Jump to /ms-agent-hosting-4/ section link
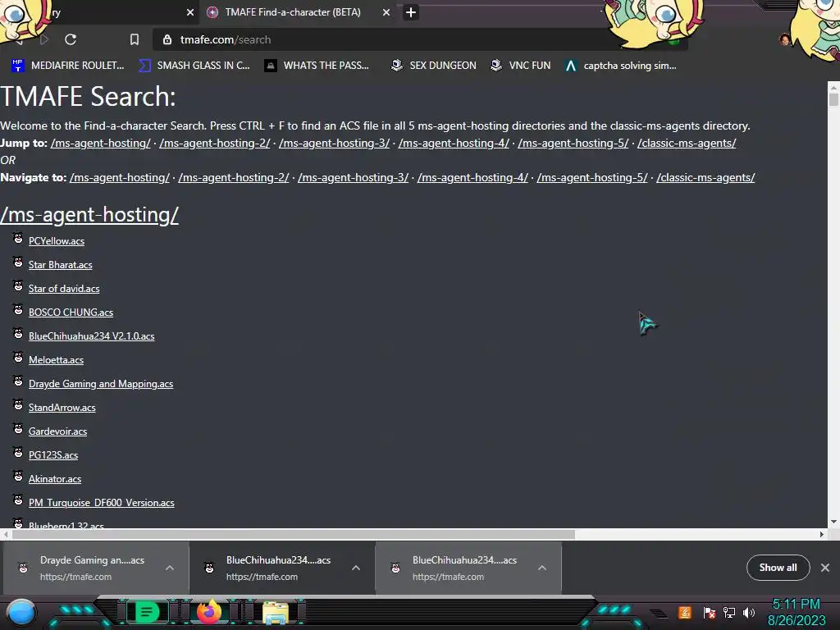 (454, 143)
